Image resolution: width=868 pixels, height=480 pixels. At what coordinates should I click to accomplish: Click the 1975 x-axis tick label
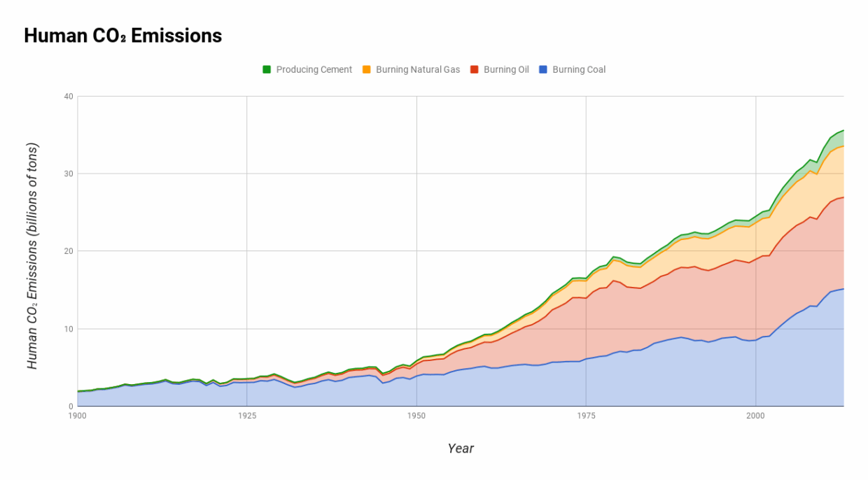pos(586,416)
